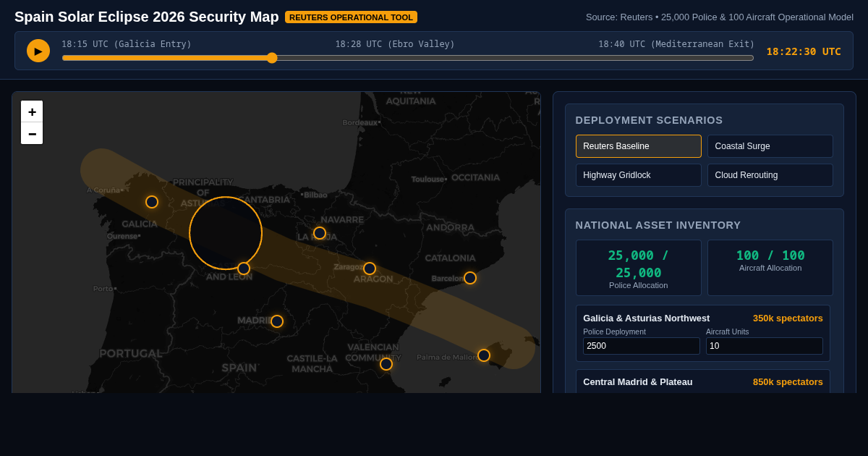This screenshot has width=868, height=456.
Task: Choose the Cloud Rerouting scenario
Action: tap(770, 175)
